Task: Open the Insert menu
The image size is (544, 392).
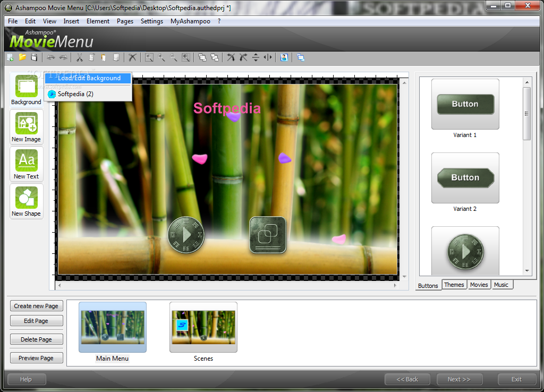Action: (x=71, y=21)
